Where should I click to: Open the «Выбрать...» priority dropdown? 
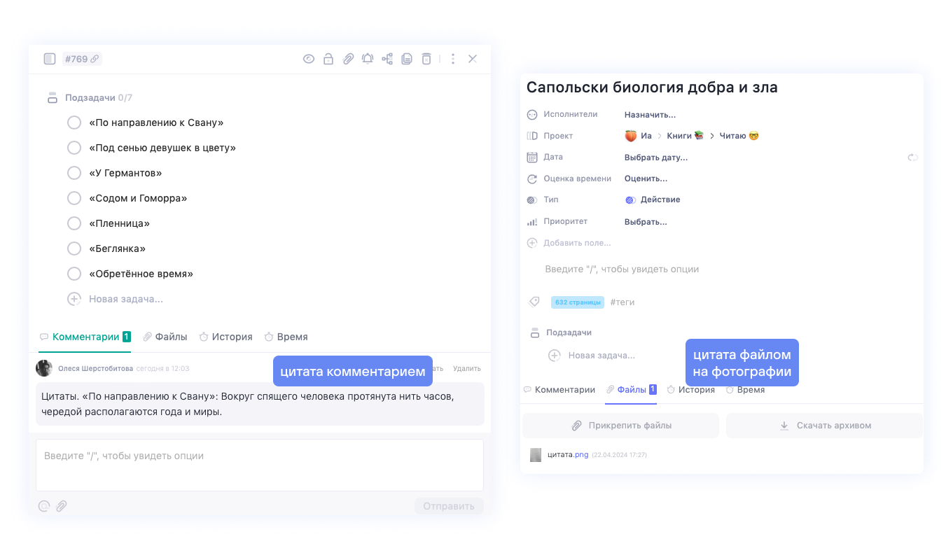646,222
